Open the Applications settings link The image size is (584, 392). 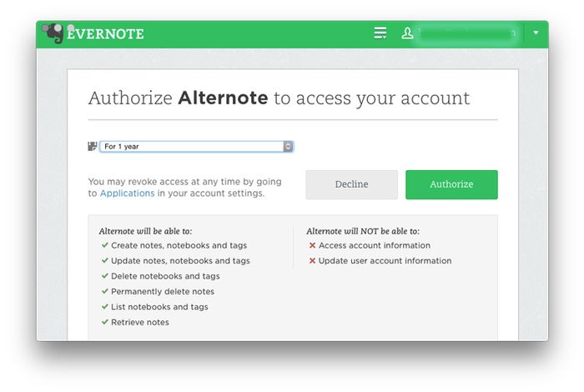127,193
